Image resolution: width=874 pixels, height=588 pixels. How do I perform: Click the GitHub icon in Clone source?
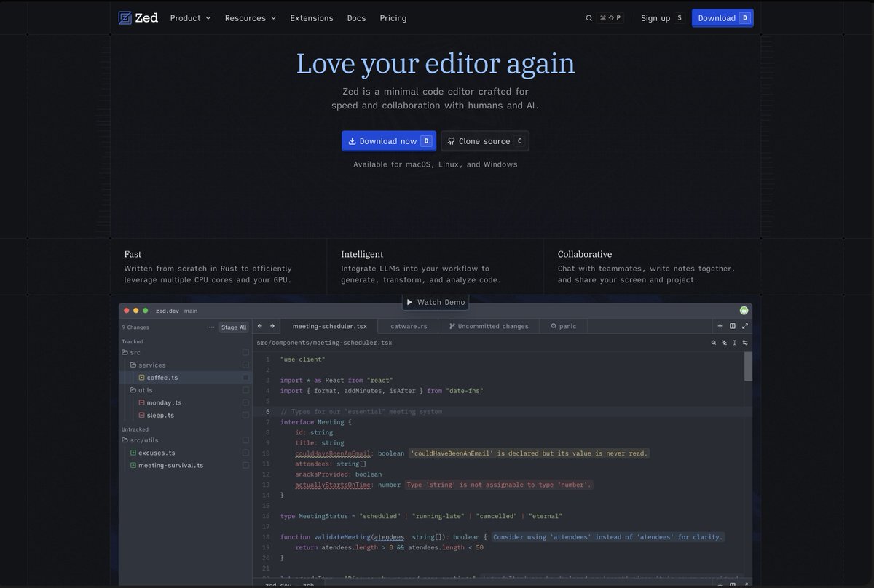click(452, 141)
